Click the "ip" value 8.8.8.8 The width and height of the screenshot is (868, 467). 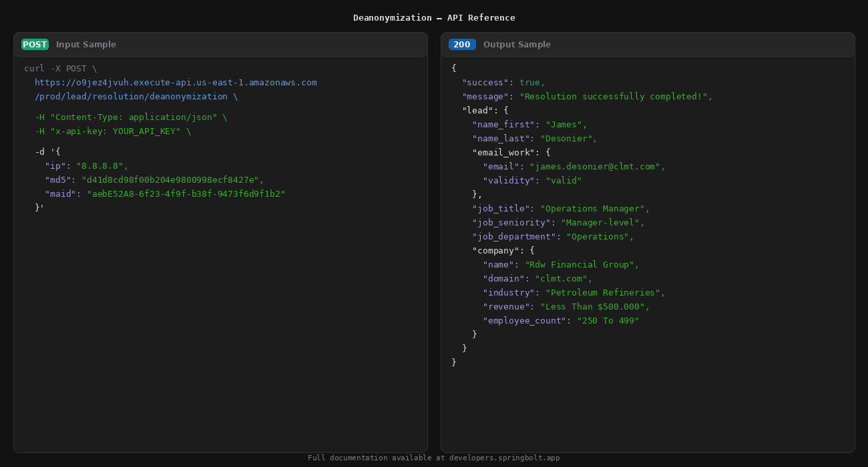point(102,166)
